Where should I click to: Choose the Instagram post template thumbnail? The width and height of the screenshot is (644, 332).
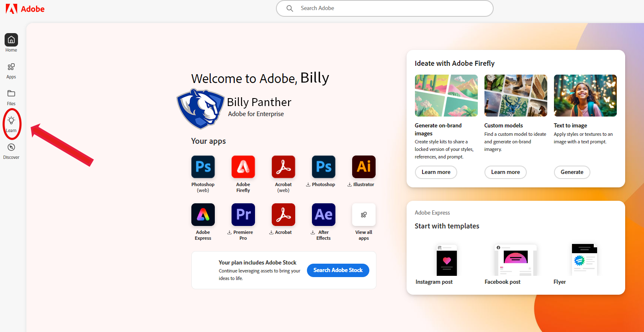click(x=447, y=260)
